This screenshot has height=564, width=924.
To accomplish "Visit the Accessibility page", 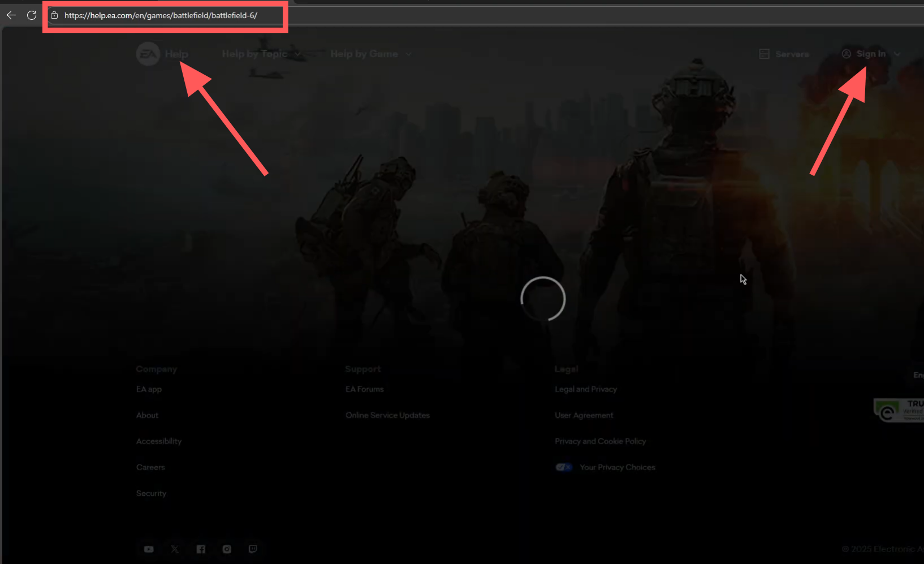I will click(159, 441).
